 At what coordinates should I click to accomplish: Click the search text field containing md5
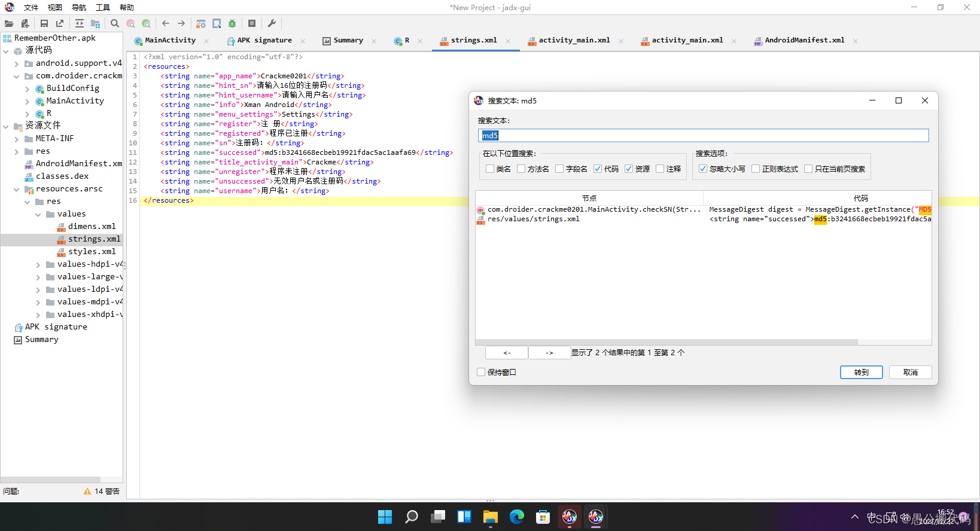[x=704, y=136]
